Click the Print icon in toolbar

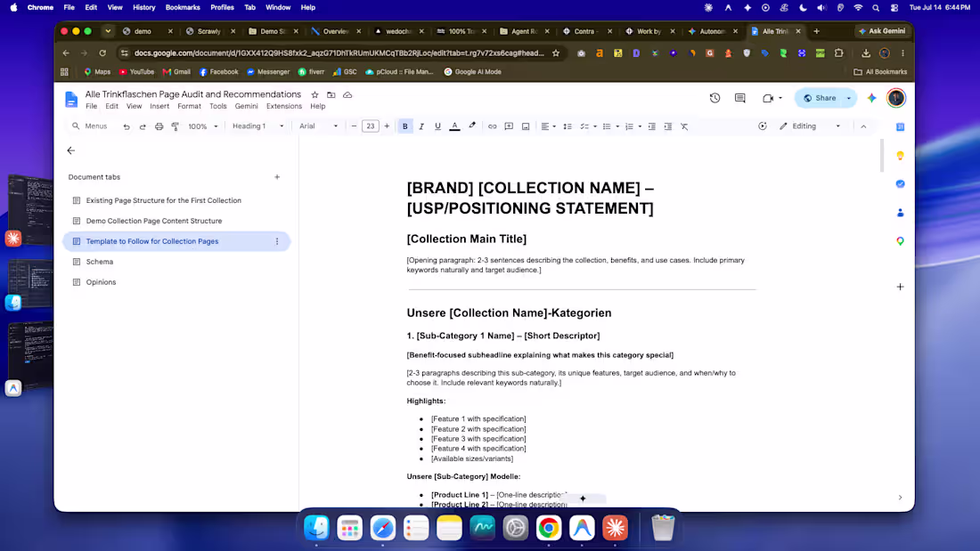tap(159, 126)
